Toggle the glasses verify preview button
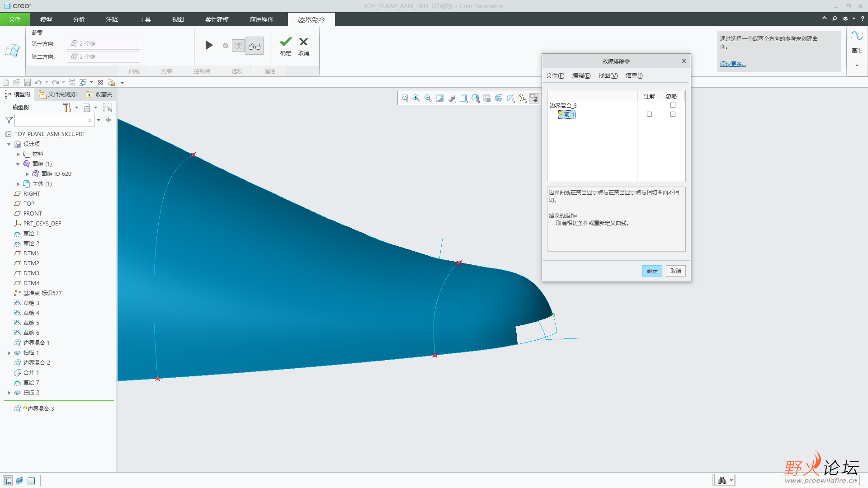868x488 pixels. 255,46
